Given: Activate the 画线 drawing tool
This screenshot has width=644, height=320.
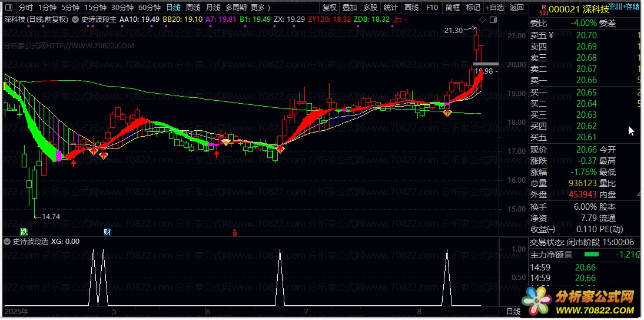Looking at the screenshot, I should 411,7.
